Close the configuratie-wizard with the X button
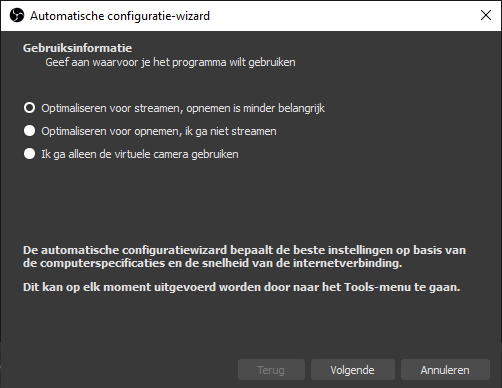 [x=486, y=15]
